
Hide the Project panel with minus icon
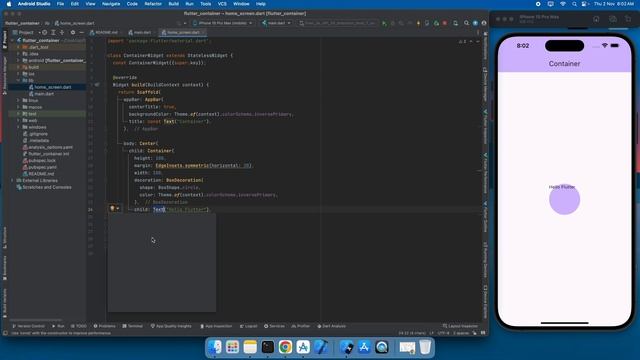(81, 32)
